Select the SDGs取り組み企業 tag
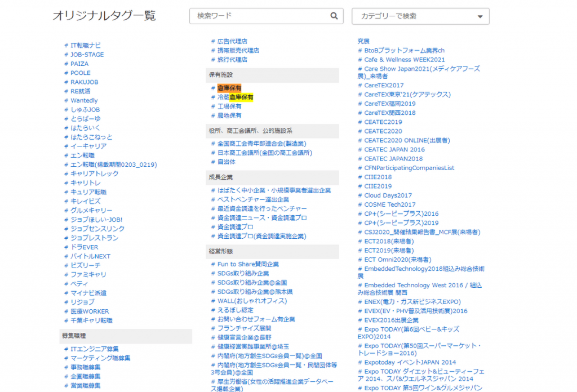 pyautogui.click(x=243, y=273)
